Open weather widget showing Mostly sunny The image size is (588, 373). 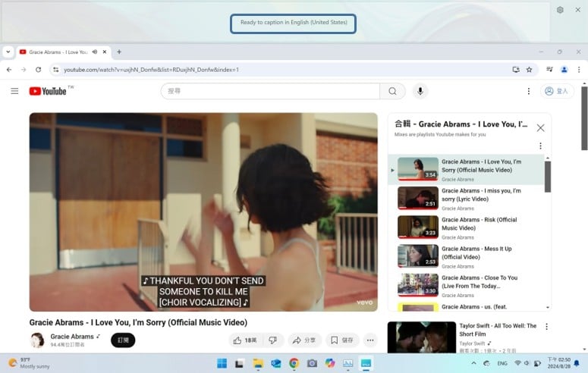coord(30,363)
